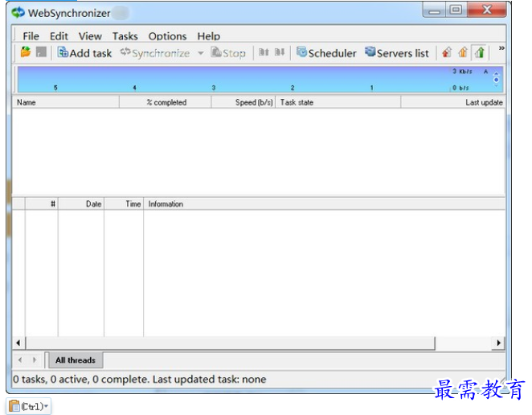This screenshot has height=415, width=532.
Task: Adjust the speed graph scale slider
Action: click(496, 80)
